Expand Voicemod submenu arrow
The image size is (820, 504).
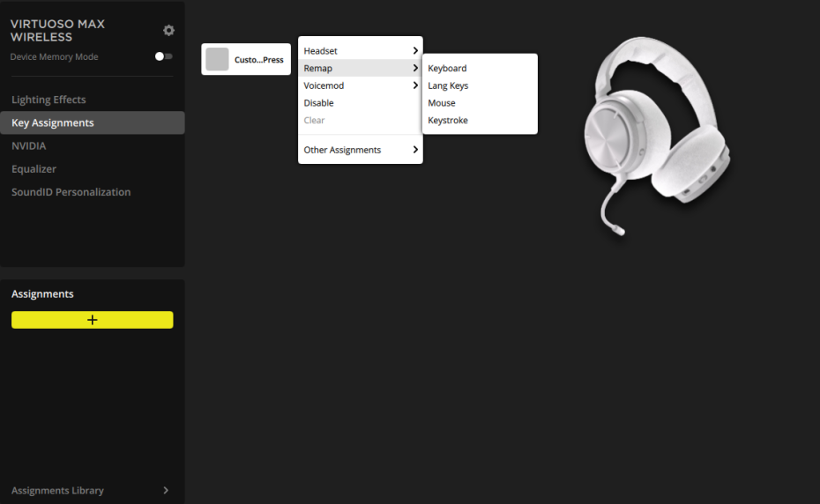coord(415,85)
